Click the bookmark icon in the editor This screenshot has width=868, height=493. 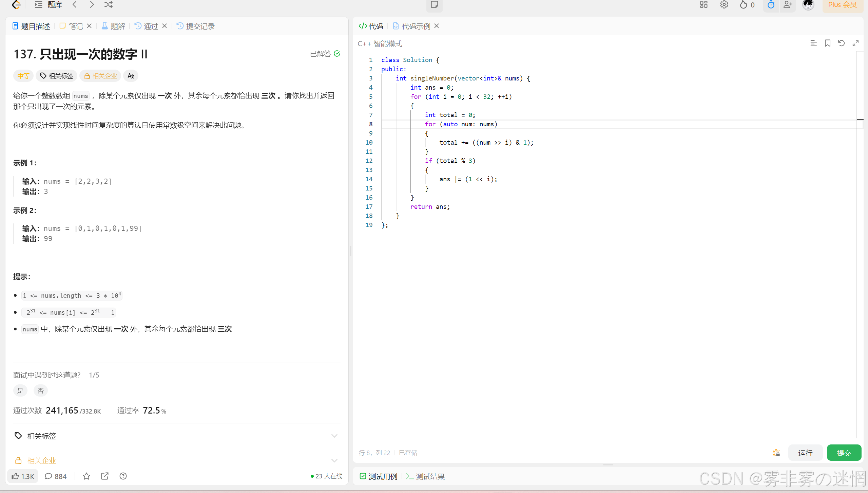click(x=827, y=43)
